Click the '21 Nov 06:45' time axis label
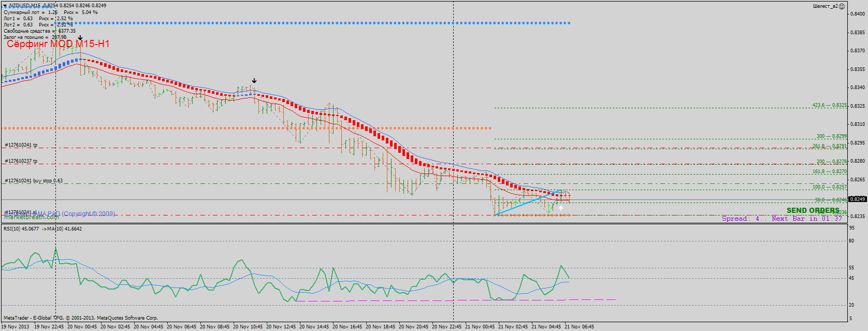This screenshot has width=868, height=331. click(x=579, y=327)
